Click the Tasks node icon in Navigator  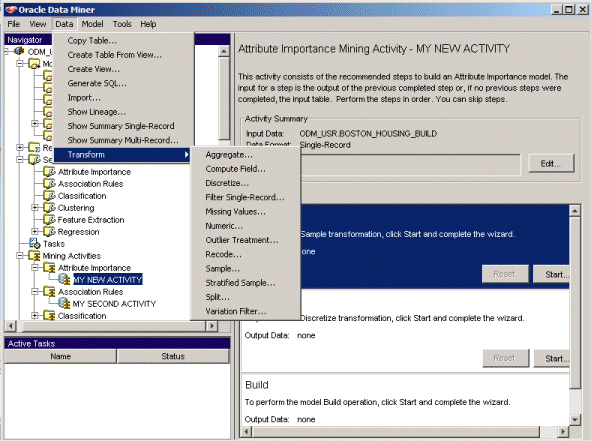point(35,243)
